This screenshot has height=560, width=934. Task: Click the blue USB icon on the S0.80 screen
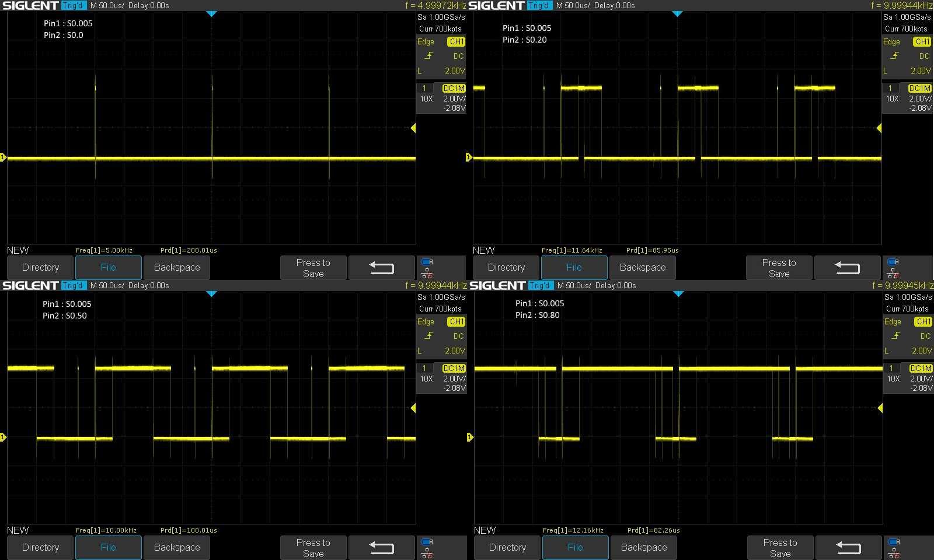[x=894, y=542]
